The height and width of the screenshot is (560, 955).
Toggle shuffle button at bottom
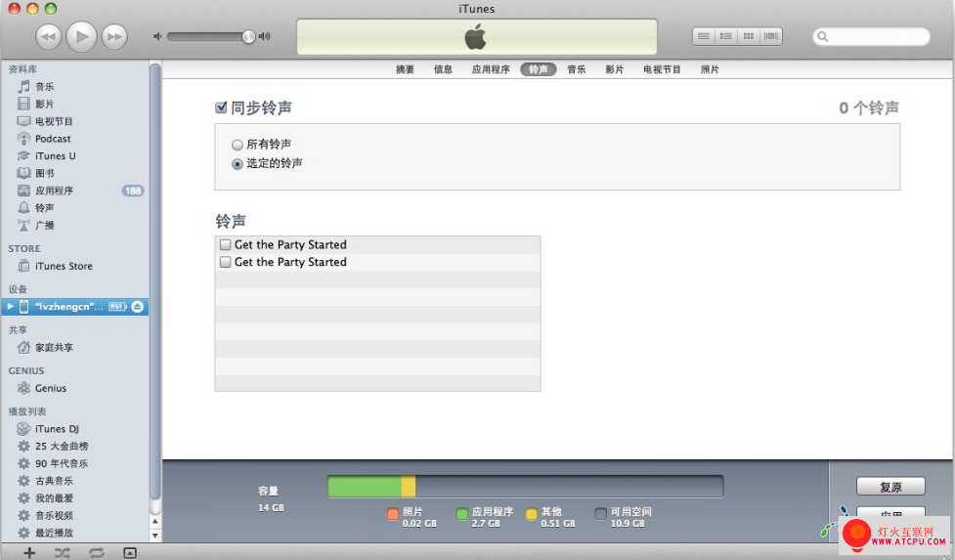(x=63, y=553)
